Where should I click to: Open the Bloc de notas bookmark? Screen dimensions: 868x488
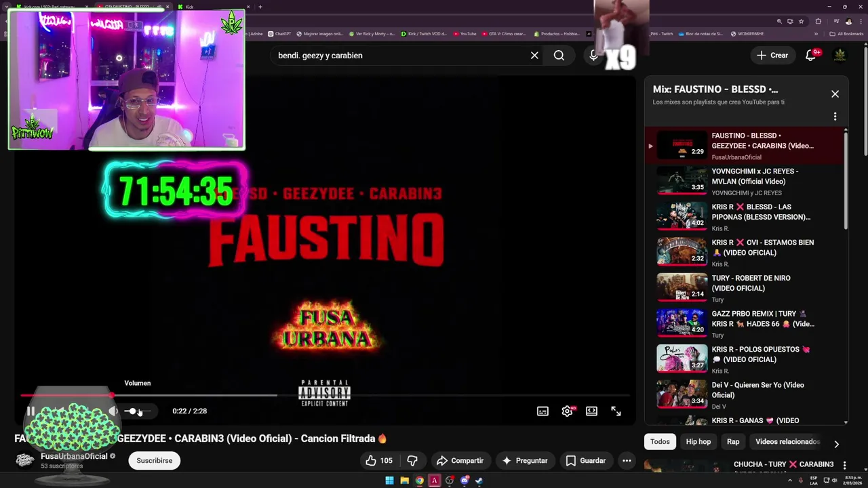701,34
